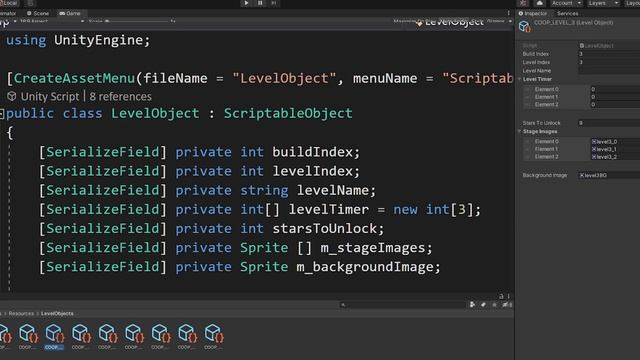Click the m_stageImages variable in code
Image resolution: width=640 pixels, height=360 pixels.
tap(372, 248)
